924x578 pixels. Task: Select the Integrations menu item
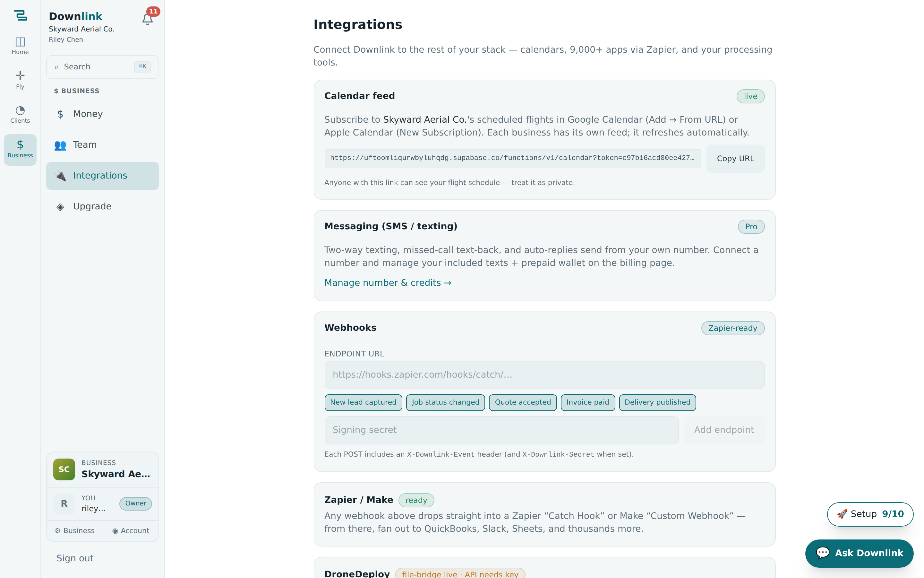click(102, 176)
